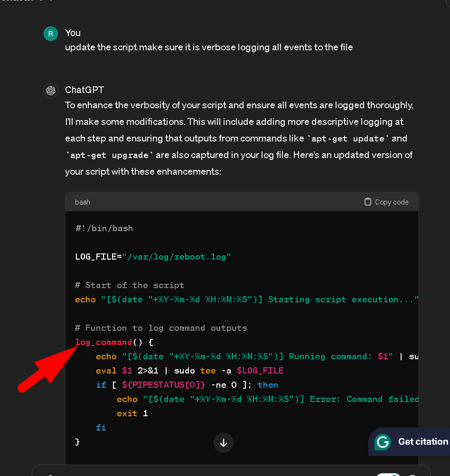
Task: Open the Grammarly Get citation button
Action: tap(409, 442)
